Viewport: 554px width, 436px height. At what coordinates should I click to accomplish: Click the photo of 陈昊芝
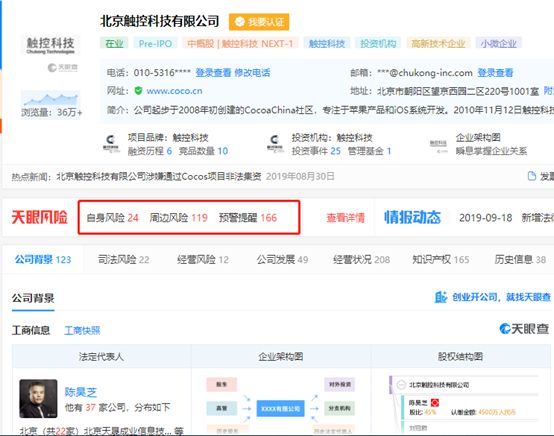pyautogui.click(x=38, y=399)
